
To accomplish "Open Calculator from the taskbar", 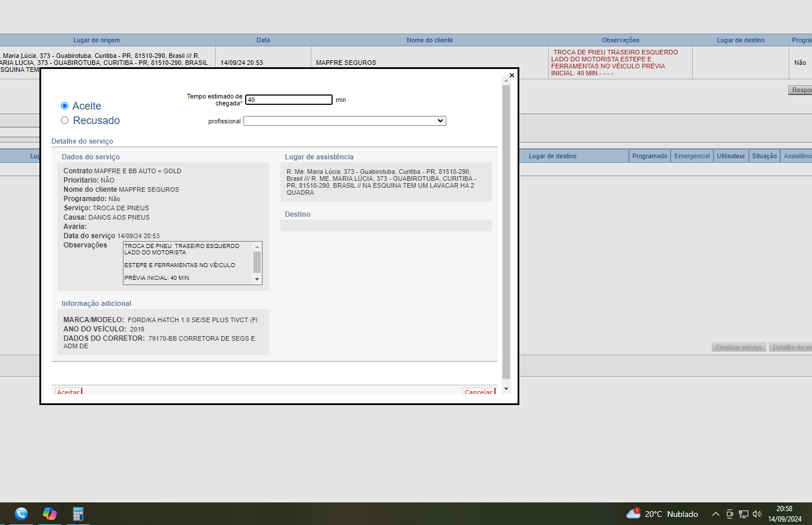I will click(x=78, y=513).
